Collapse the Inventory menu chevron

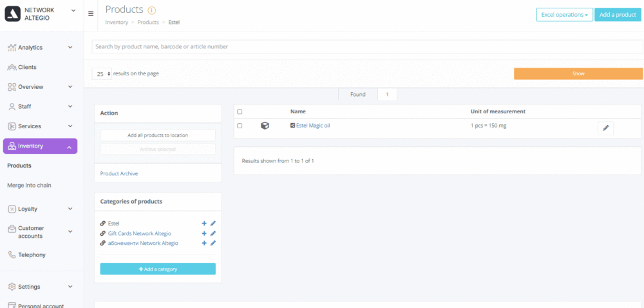[x=69, y=147]
